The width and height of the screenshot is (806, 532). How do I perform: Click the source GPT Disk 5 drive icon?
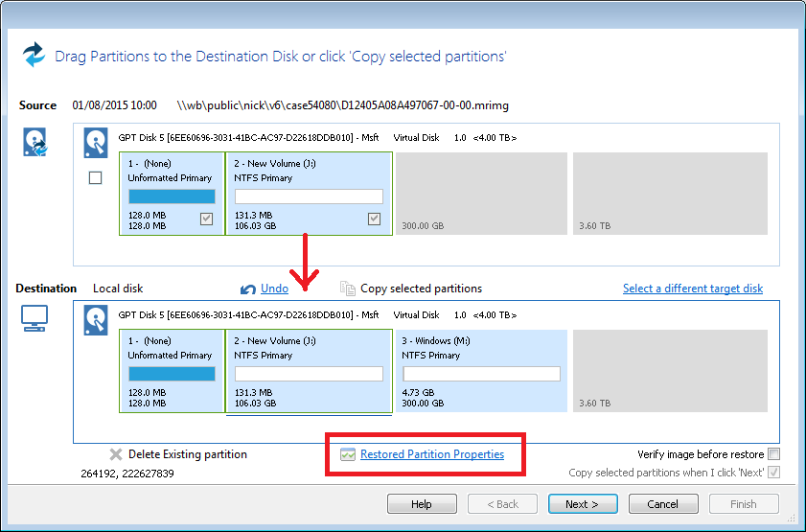96,142
